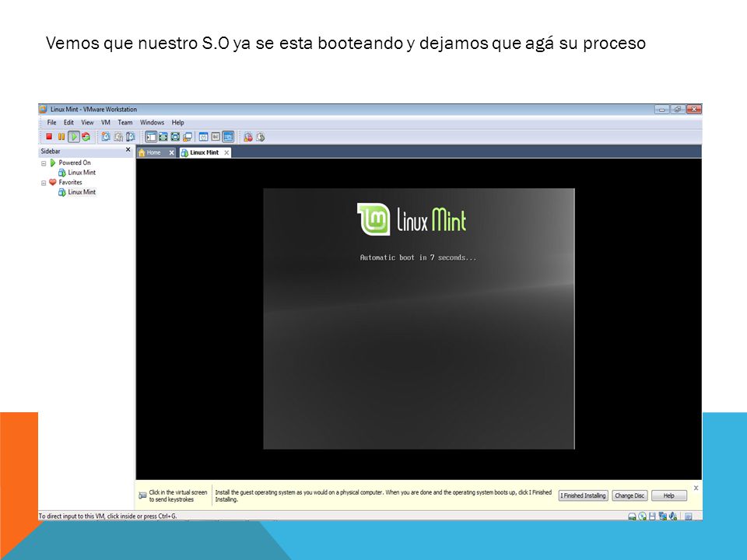Click the Change Disc button

[x=630, y=495]
